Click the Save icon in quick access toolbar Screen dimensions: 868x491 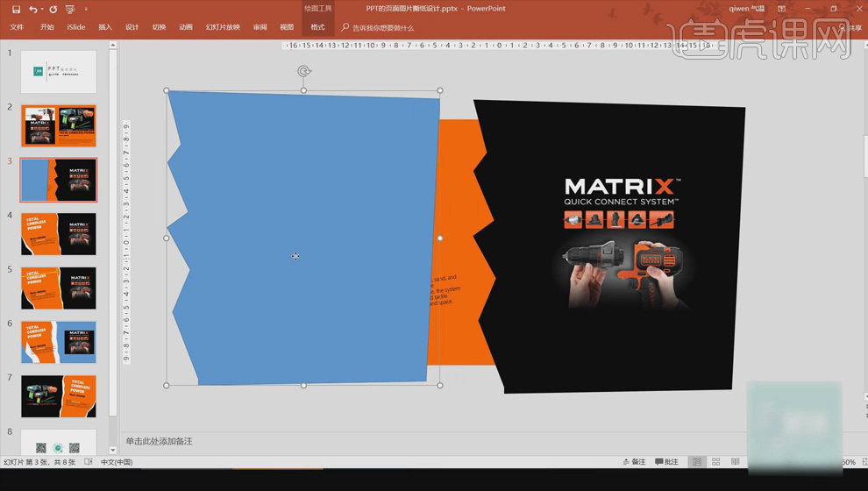[x=16, y=9]
